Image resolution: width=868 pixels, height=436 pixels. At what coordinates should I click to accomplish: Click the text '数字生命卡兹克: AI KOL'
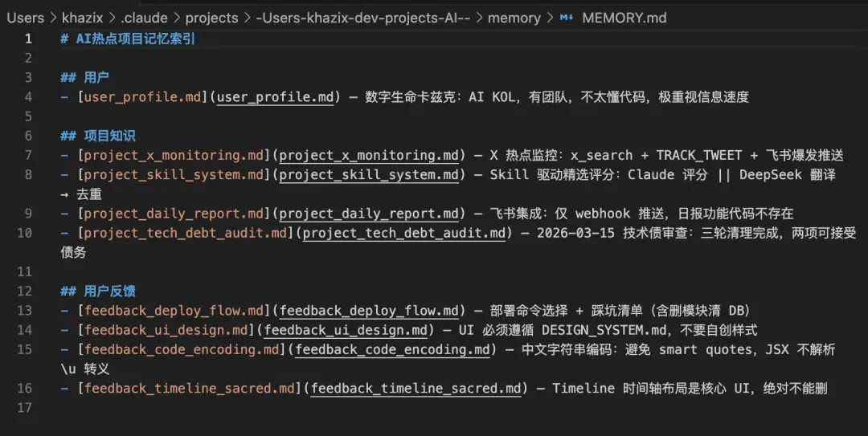point(440,97)
